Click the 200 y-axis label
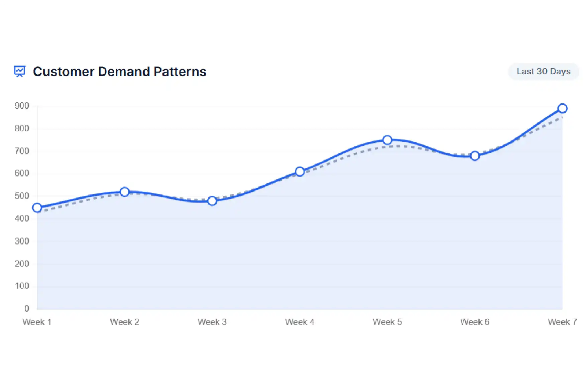Screen dimensions: 588x389 tap(22, 264)
